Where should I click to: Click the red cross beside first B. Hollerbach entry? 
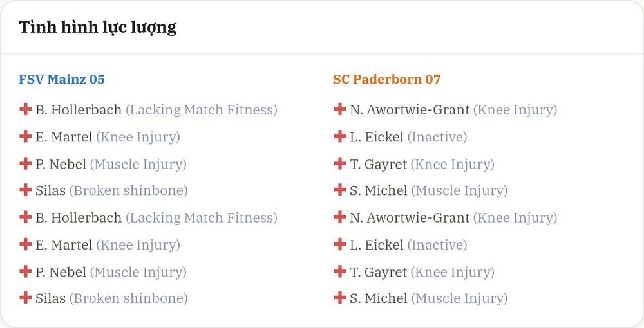point(26,109)
